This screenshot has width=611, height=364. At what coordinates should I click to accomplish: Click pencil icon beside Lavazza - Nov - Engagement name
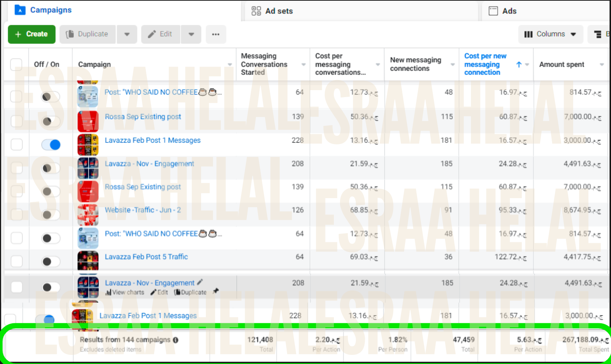200,282
